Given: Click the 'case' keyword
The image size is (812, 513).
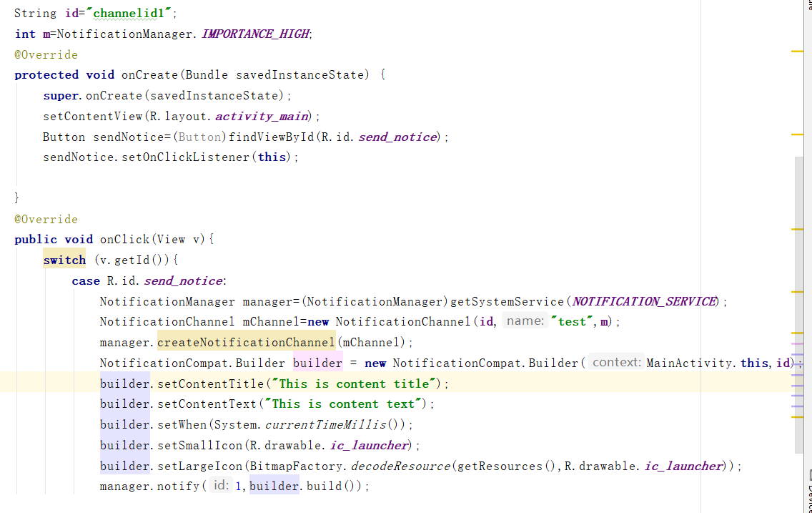Looking at the screenshot, I should click(86, 280).
